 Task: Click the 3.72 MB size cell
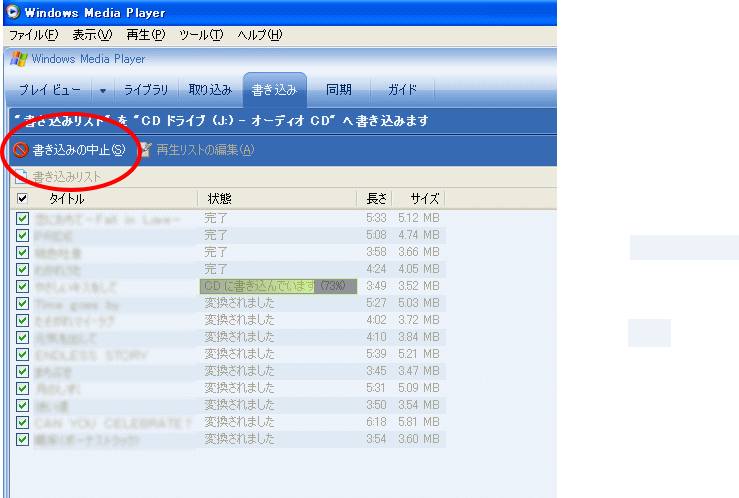419,320
